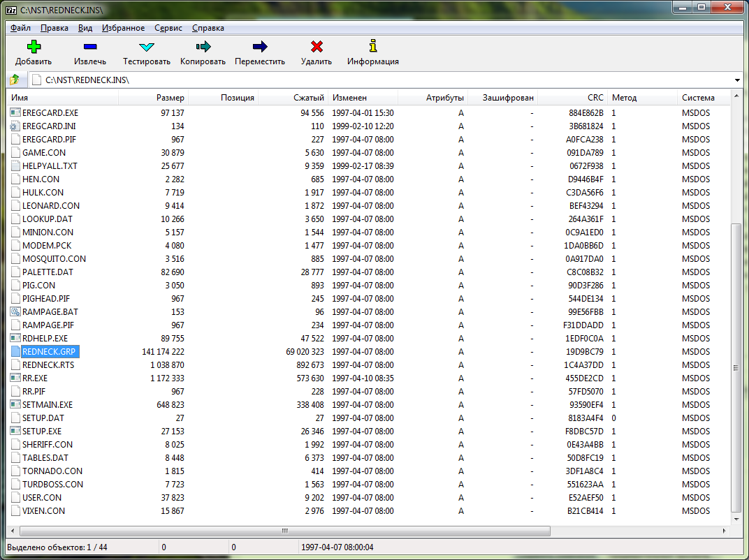Click the Копировать arrow icon
This screenshot has width=749, height=560.
(x=203, y=47)
